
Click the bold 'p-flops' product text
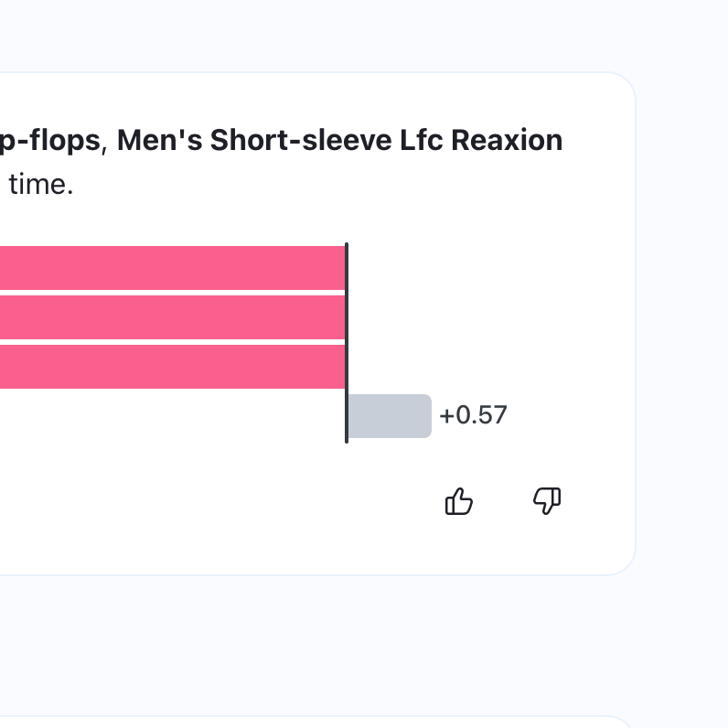(51, 140)
